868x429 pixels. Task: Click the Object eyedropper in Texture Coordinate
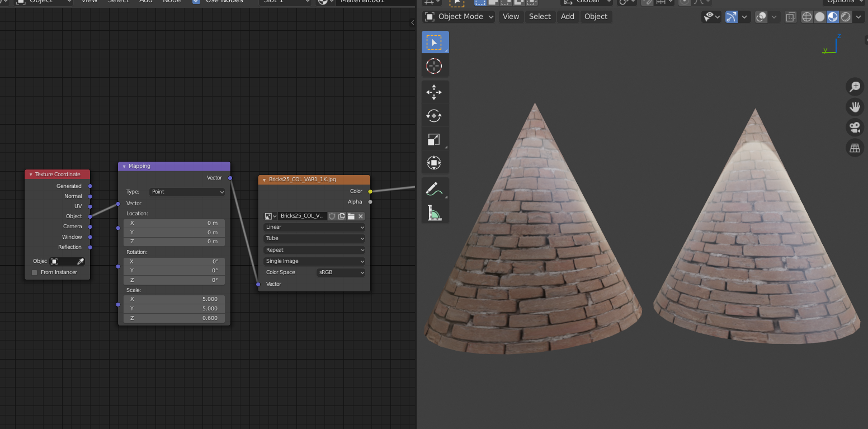click(x=80, y=261)
